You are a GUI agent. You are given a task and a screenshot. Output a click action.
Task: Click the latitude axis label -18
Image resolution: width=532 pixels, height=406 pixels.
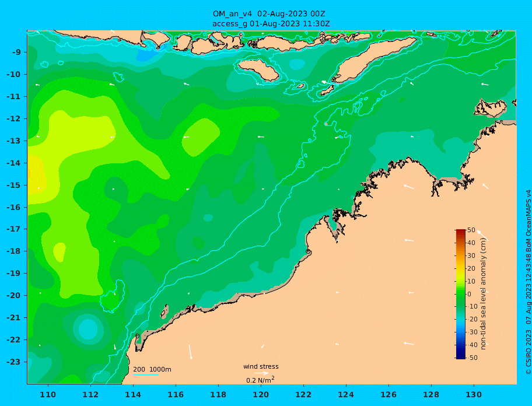pyautogui.click(x=13, y=251)
